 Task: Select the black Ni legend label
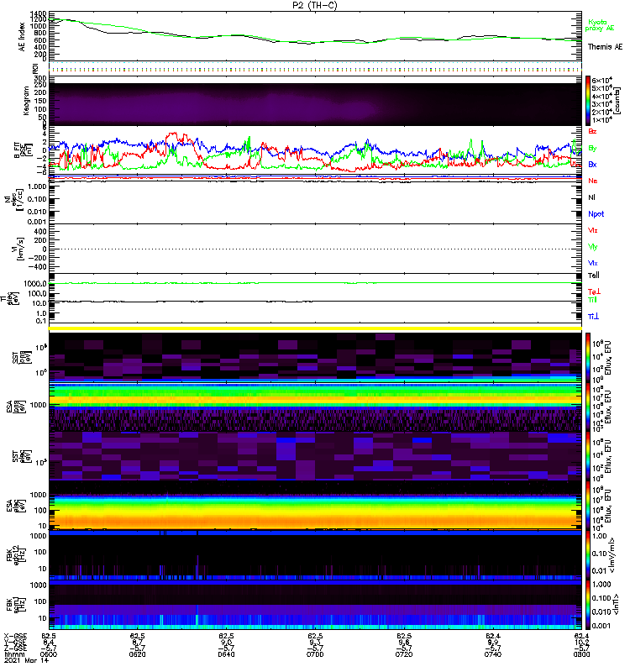(591, 197)
